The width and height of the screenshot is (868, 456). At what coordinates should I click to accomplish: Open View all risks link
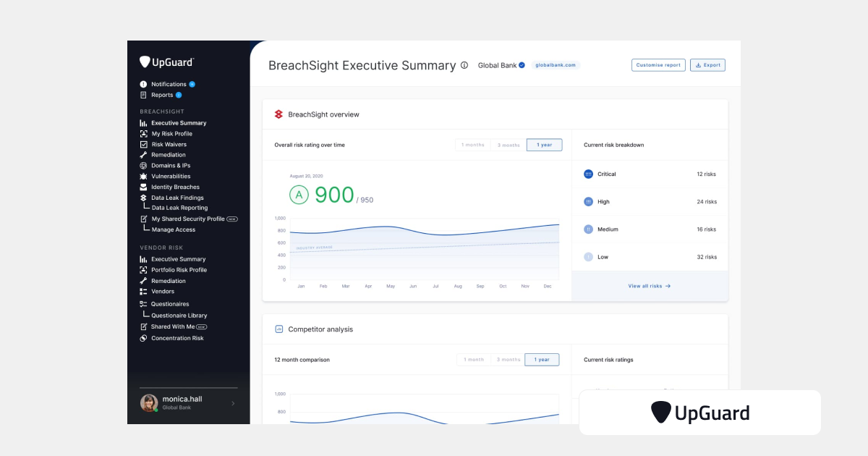(650, 286)
